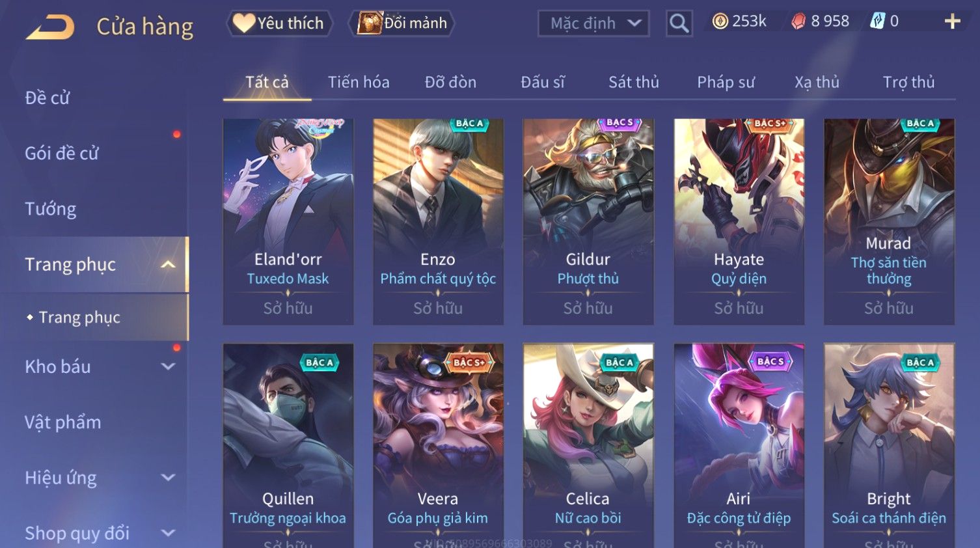
Task: Switch to the Pháp sư tab
Action: point(726,82)
